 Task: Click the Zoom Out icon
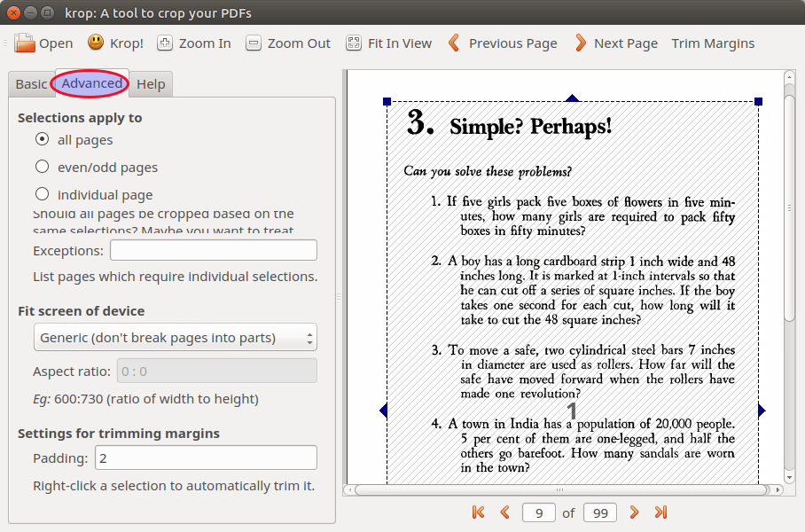(x=254, y=43)
